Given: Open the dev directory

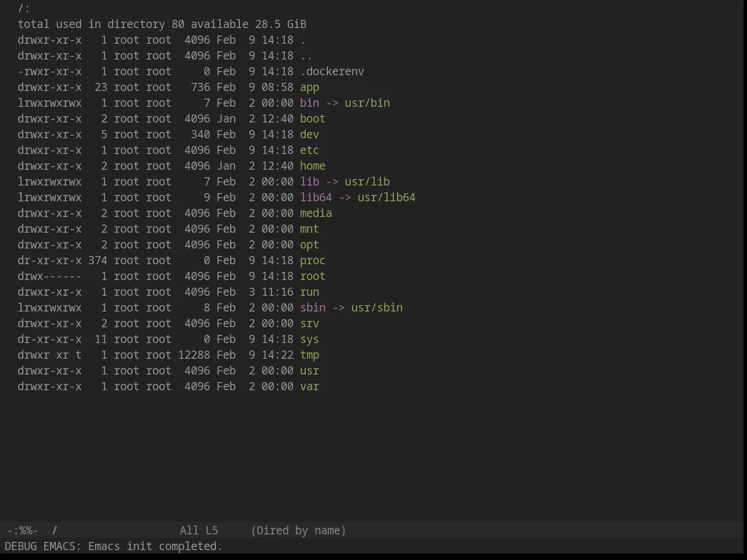Looking at the screenshot, I should pyautogui.click(x=309, y=135).
